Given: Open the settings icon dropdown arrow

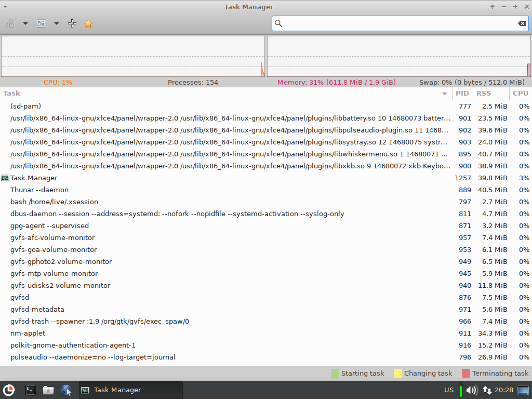Looking at the screenshot, I should pos(25,23).
